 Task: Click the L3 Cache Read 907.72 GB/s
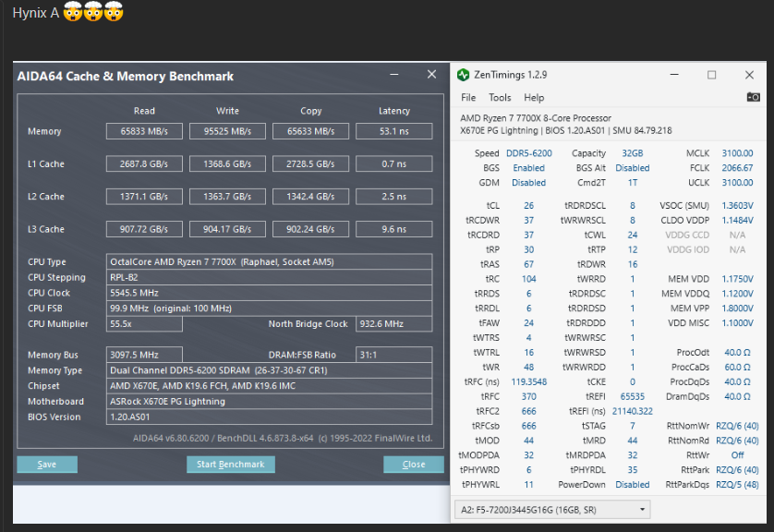[144, 229]
